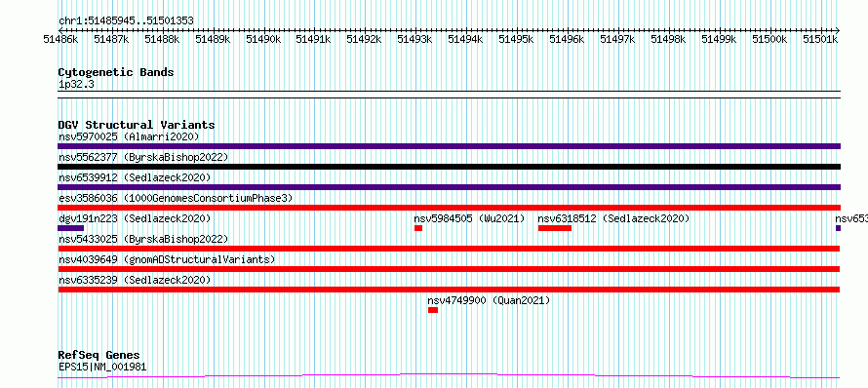The width and height of the screenshot is (868, 388).
Task: Click the 51501k ruler tick label
Action: [820, 39]
